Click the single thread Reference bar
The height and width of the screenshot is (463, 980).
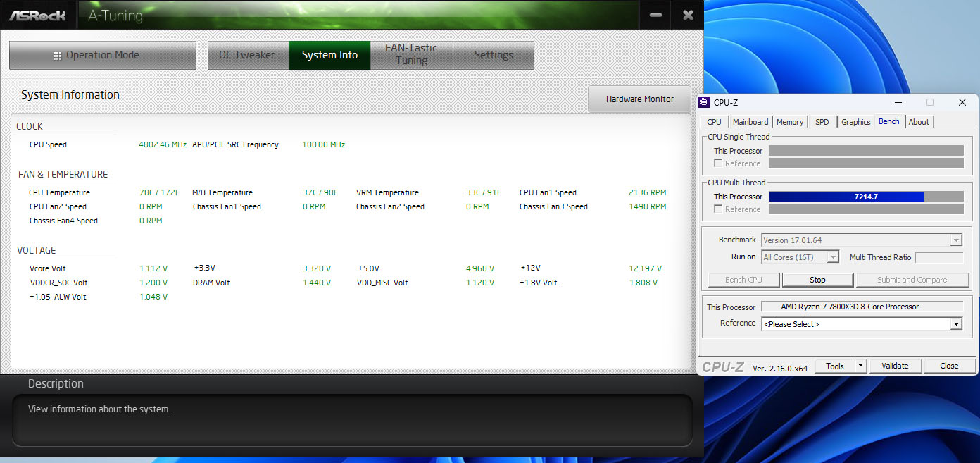866,163
